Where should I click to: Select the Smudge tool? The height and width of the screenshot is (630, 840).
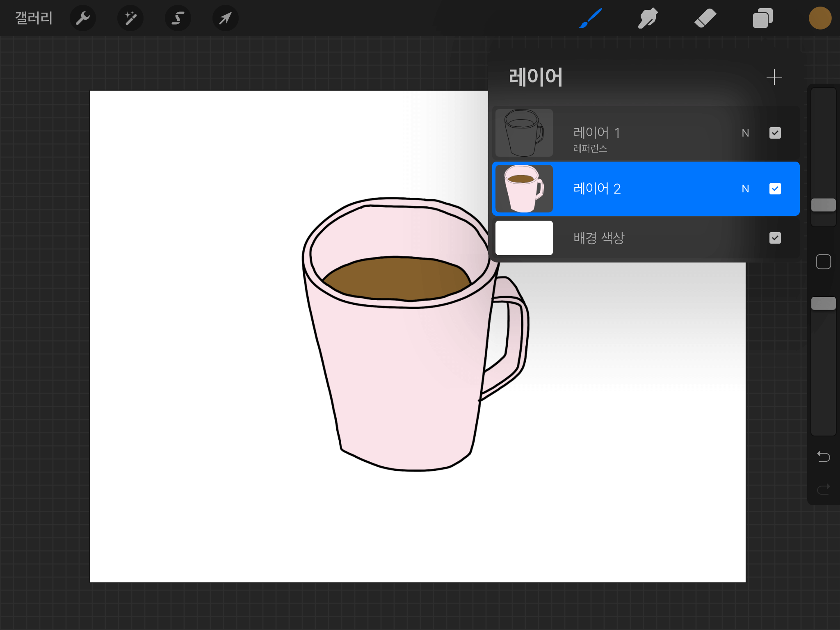pos(648,18)
